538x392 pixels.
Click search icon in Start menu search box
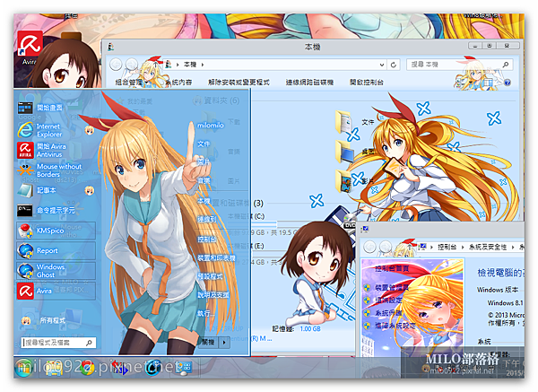(89, 343)
